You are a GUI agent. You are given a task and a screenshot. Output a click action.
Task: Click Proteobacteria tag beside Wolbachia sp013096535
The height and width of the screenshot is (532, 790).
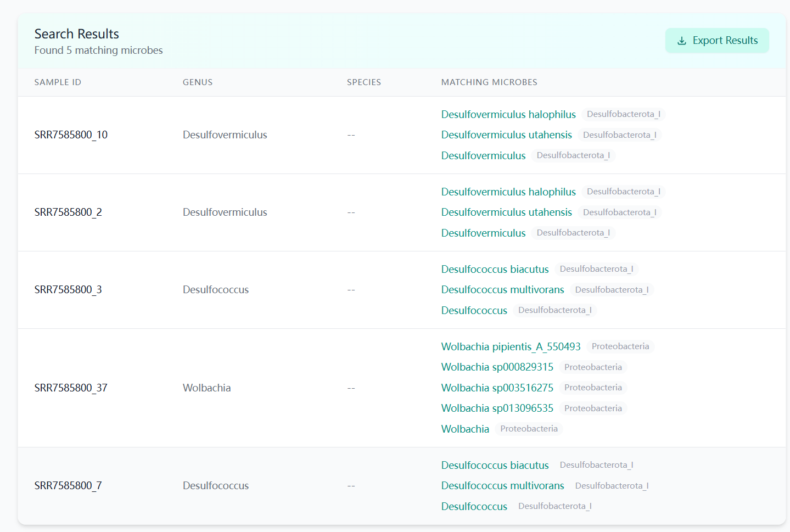tap(593, 408)
